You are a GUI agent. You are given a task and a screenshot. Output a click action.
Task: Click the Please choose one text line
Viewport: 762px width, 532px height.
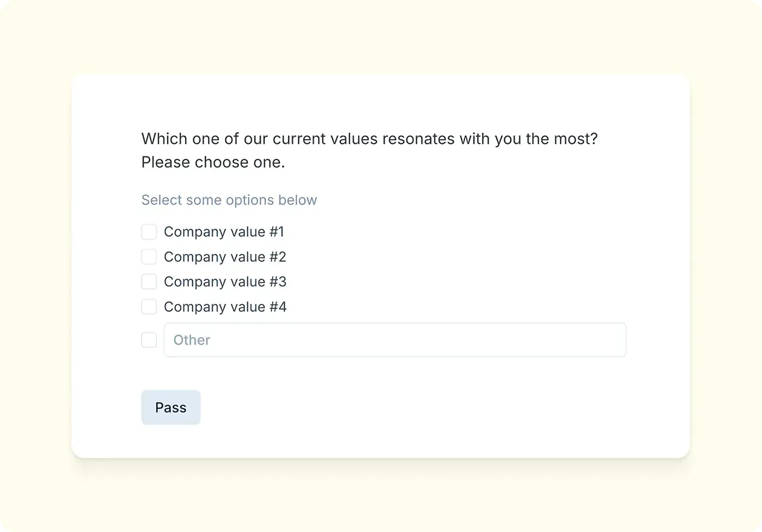(x=213, y=162)
